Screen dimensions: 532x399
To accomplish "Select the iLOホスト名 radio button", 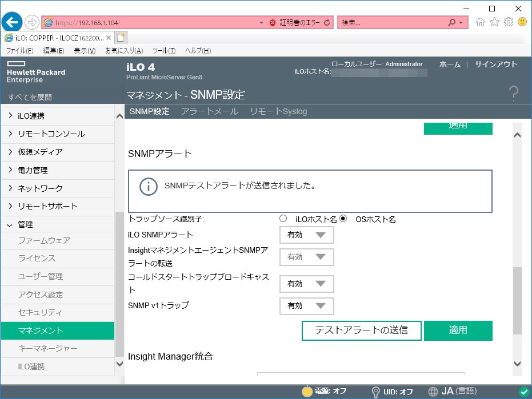I will pos(283,219).
